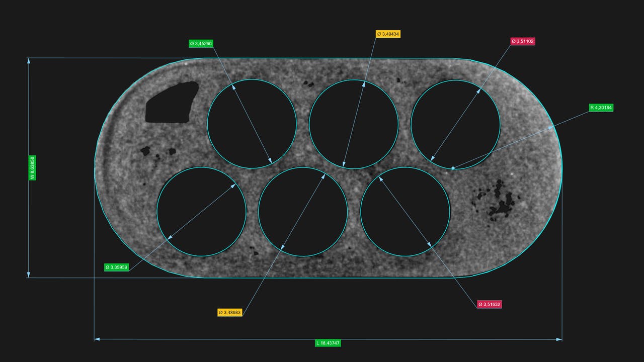The height and width of the screenshot is (362, 644).
Task: Click the red Ø 3,51102 diameter label
Action: [523, 41]
